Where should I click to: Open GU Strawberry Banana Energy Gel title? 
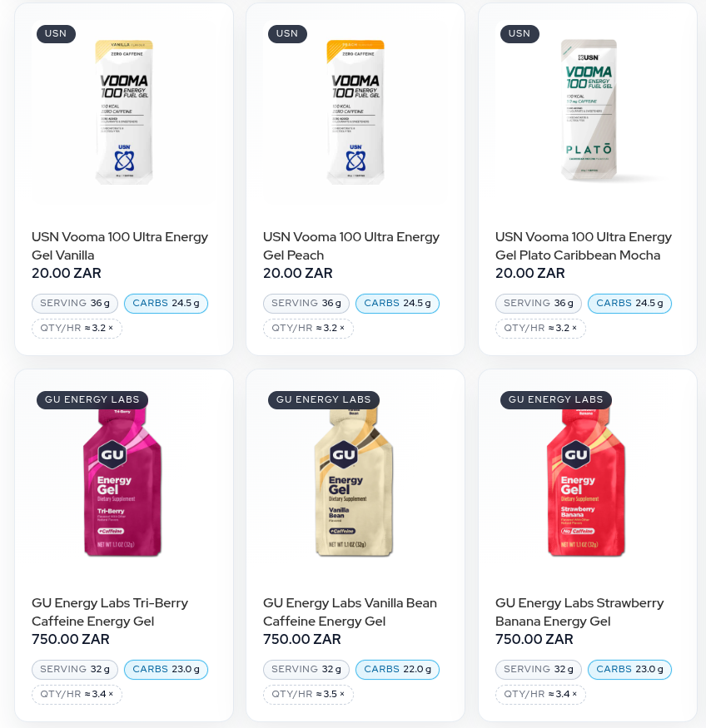pos(579,612)
